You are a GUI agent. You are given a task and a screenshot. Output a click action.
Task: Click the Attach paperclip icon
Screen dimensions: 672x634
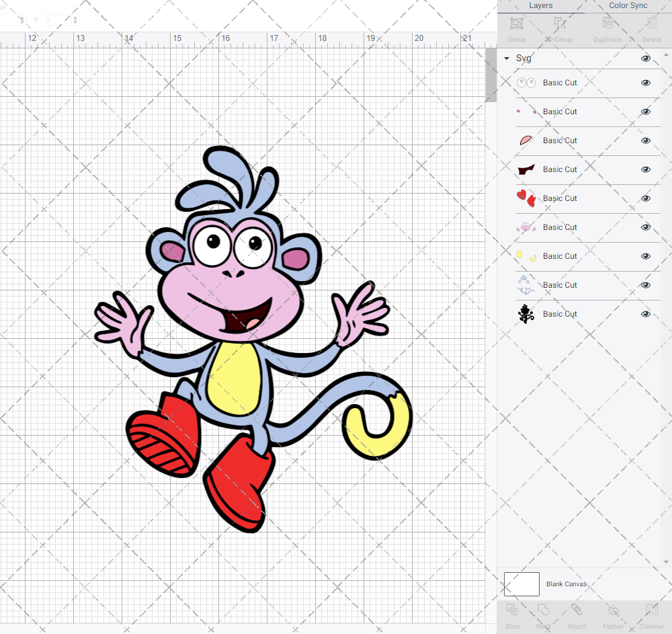pos(577,610)
